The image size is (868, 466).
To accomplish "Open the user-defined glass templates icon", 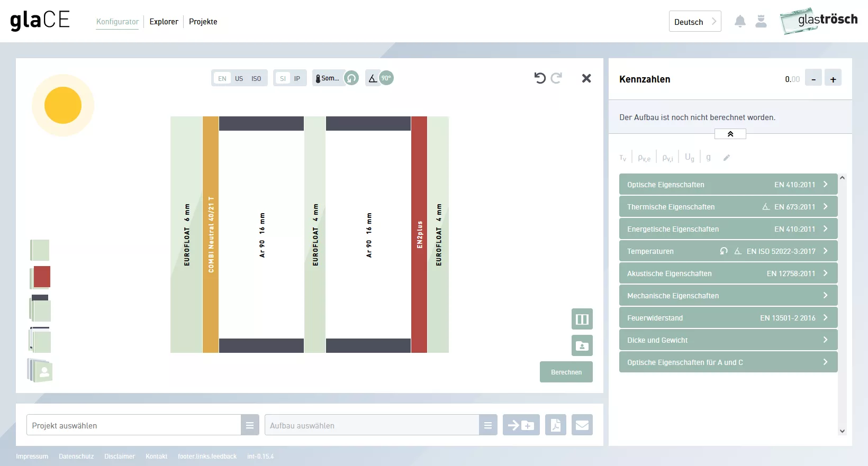I will pyautogui.click(x=40, y=370).
